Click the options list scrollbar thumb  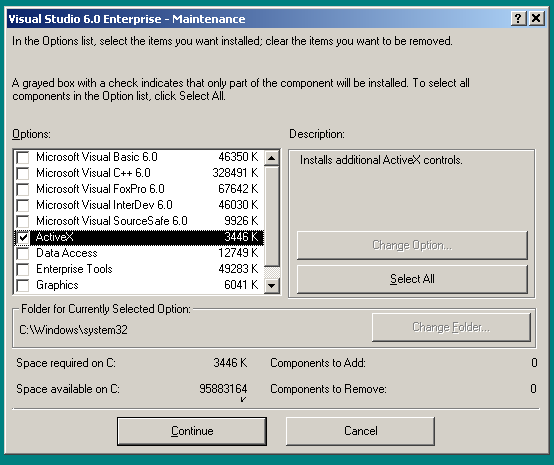(272, 216)
